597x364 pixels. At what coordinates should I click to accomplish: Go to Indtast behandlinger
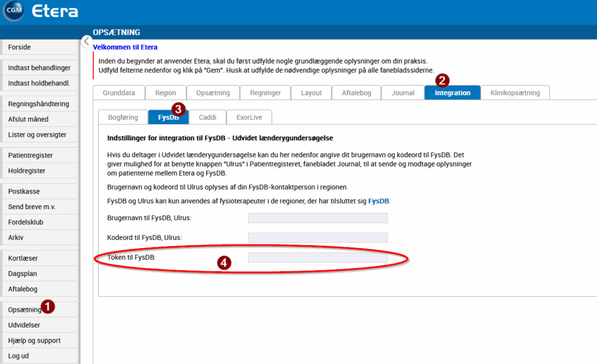pyautogui.click(x=39, y=68)
